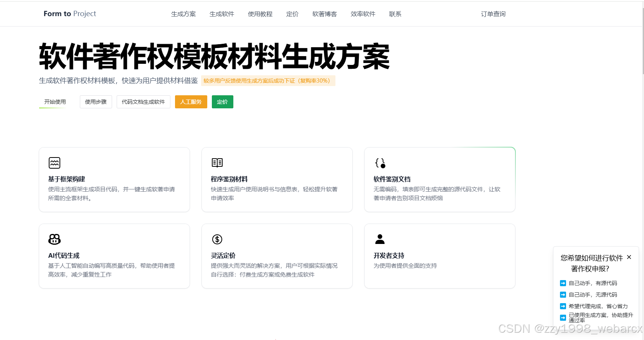
Task: Click the robot icon on AI代码生成 card
Action: click(54, 239)
